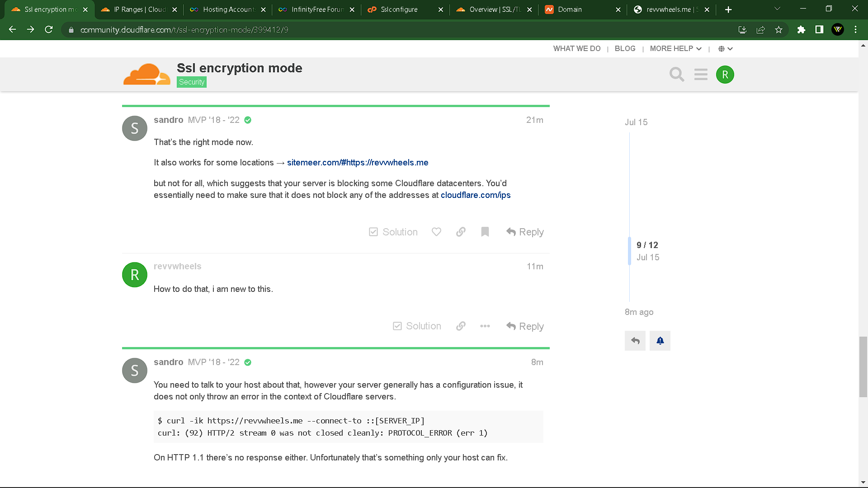Screen dimensions: 868x488
Task: Bookmark sandro's post with the bookmark icon
Action: point(485,232)
